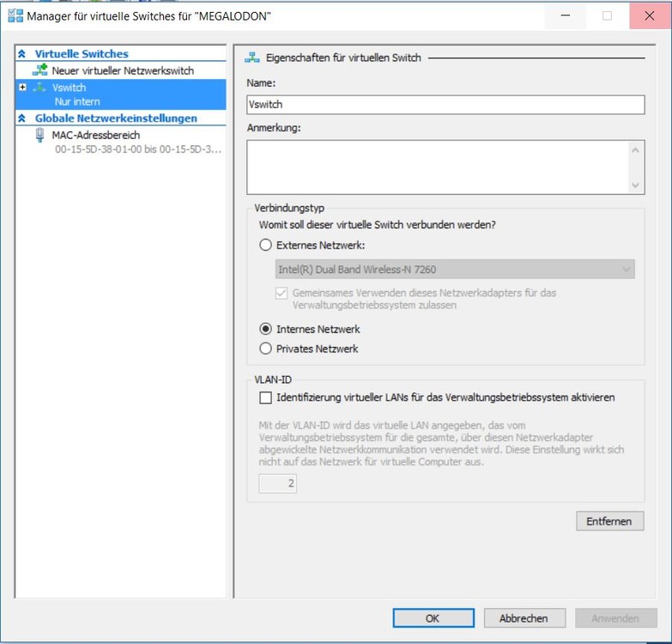Click inside the Anmerkung notes box
The height and width of the screenshot is (644, 672).
coord(438,167)
